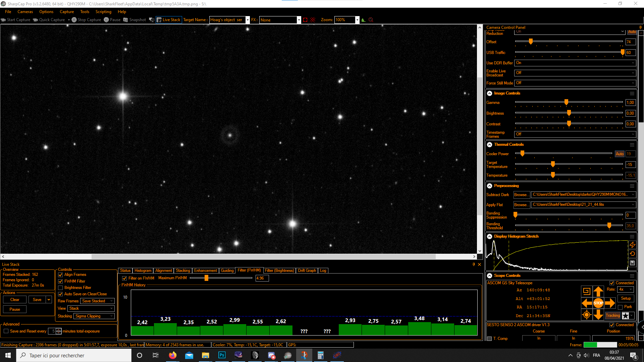Open the Image Controls hamburger menu
644x362 pixels.
pyautogui.click(x=632, y=94)
